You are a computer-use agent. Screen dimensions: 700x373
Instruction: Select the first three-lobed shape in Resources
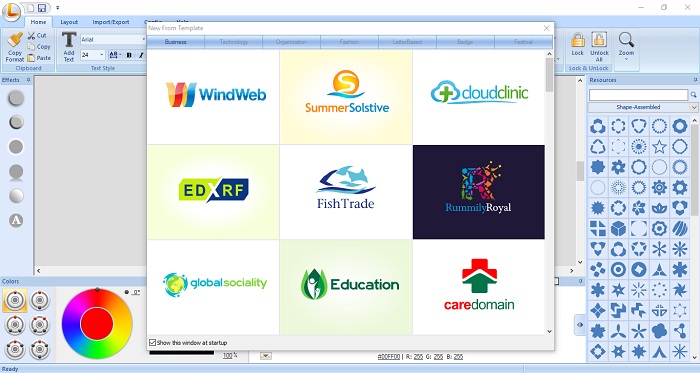tap(598, 126)
